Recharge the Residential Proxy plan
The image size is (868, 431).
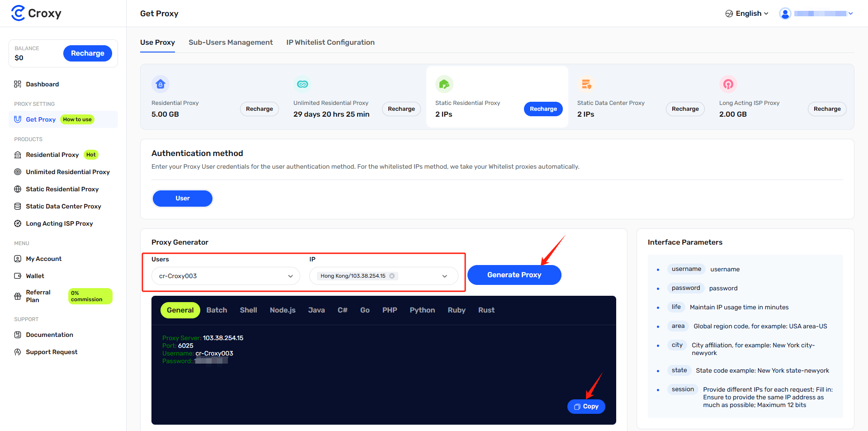(259, 109)
